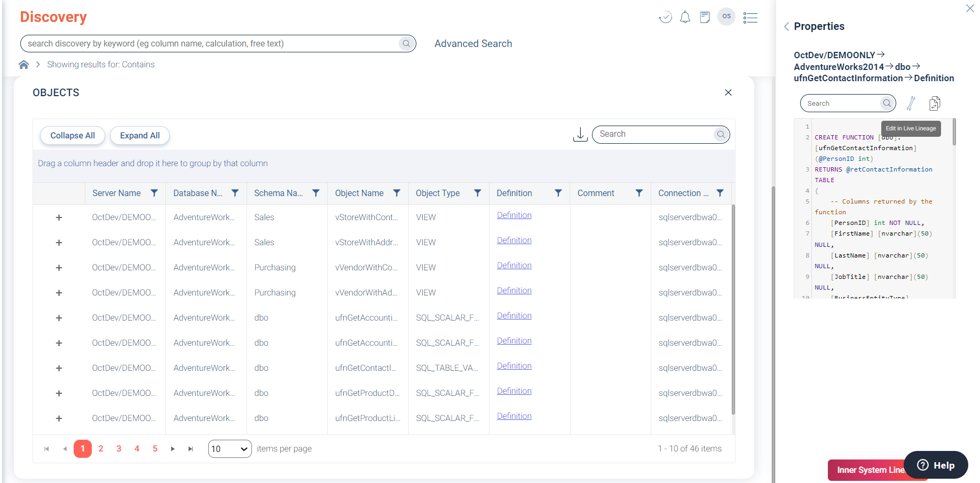The image size is (980, 483).
Task: Expand the vStoreWithCont... row
Action: (59, 217)
